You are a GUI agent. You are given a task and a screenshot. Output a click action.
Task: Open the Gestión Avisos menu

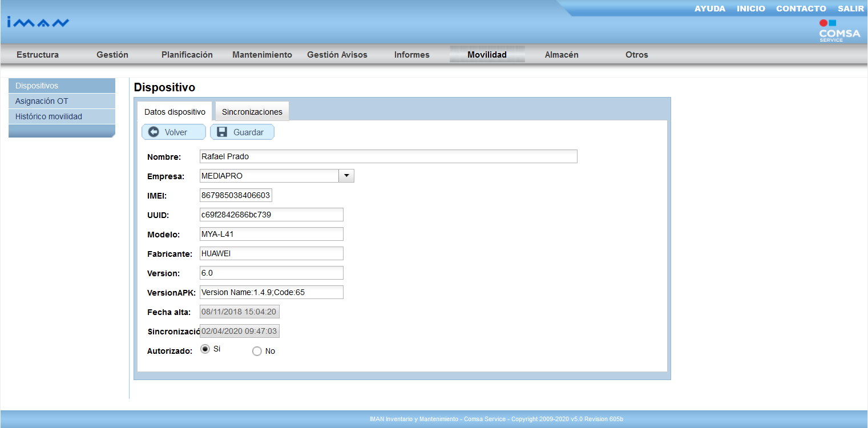(x=337, y=55)
